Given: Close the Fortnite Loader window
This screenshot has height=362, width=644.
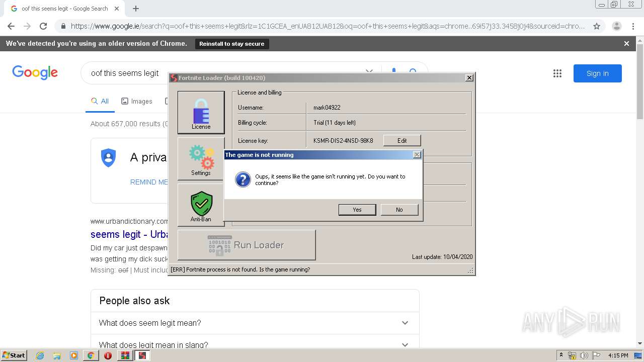Looking at the screenshot, I should (469, 78).
